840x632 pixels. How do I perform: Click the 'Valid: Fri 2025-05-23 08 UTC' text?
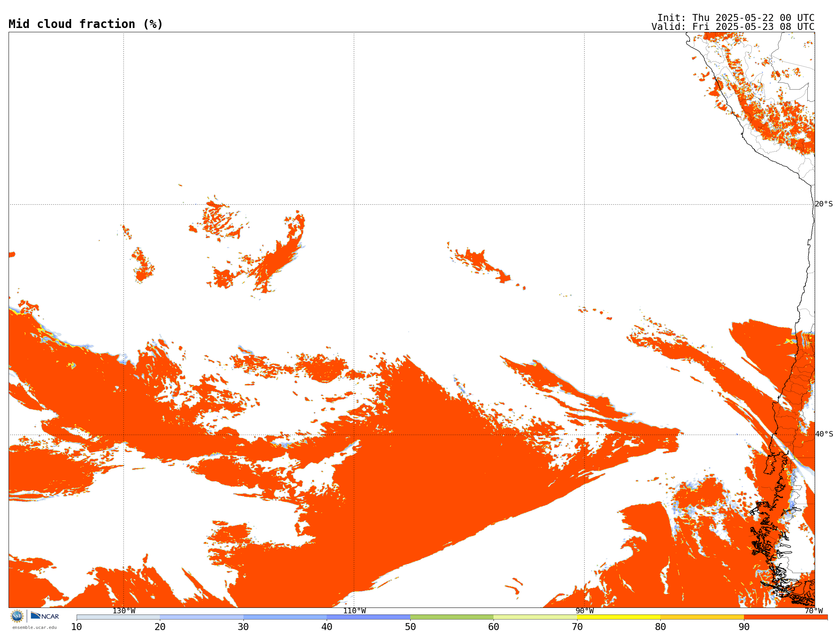point(733,27)
